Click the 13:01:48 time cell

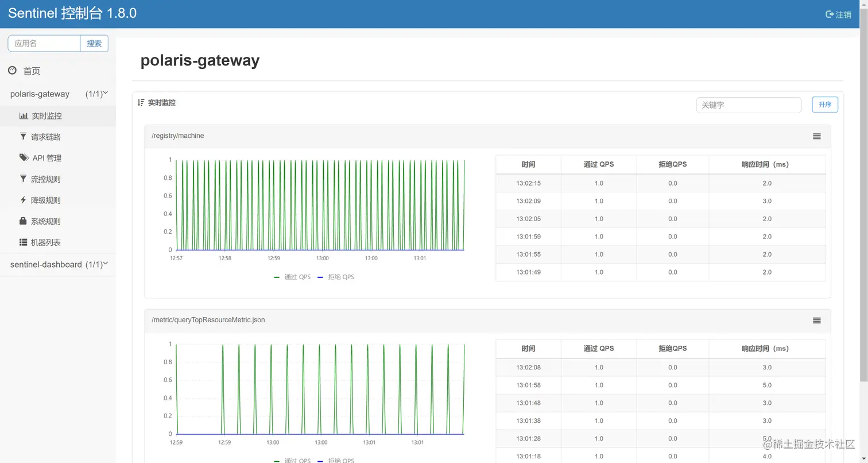528,403
